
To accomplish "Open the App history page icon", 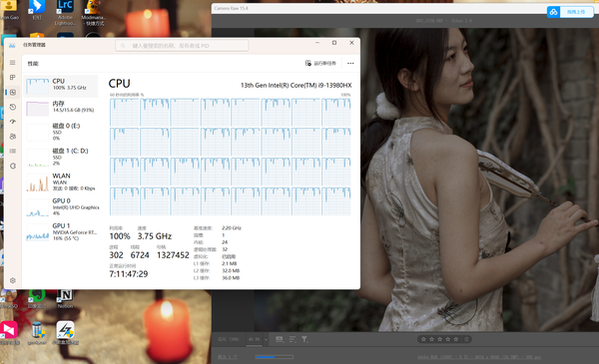I will (13, 107).
